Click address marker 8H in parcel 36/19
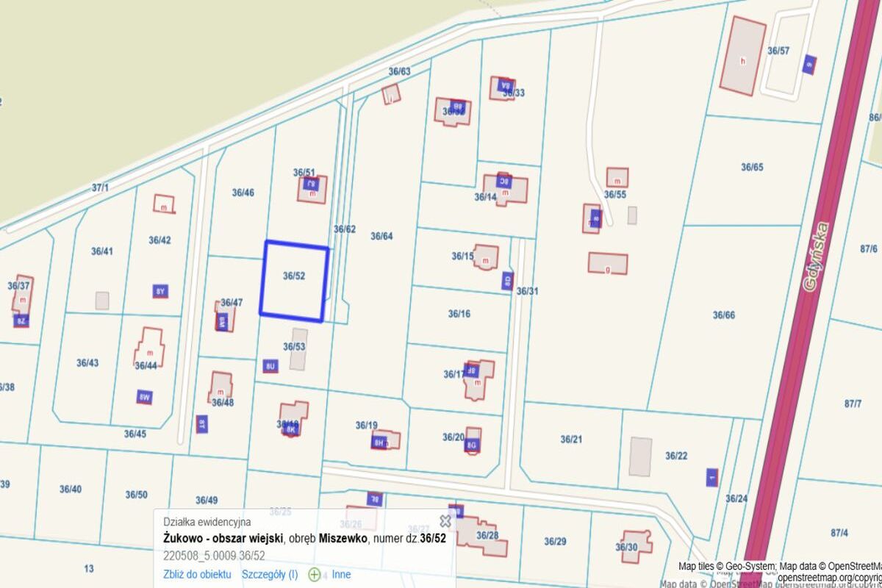This screenshot has height=588, width=882. coord(379,442)
